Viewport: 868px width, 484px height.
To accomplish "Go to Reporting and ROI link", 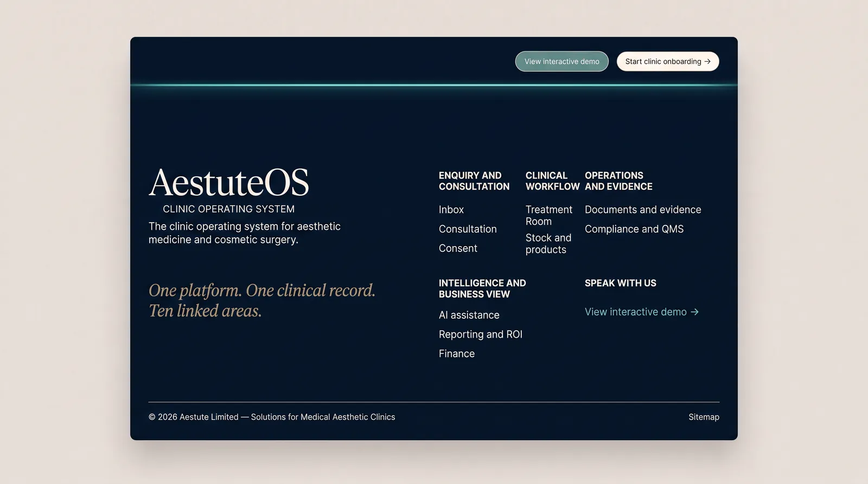I will tap(481, 334).
